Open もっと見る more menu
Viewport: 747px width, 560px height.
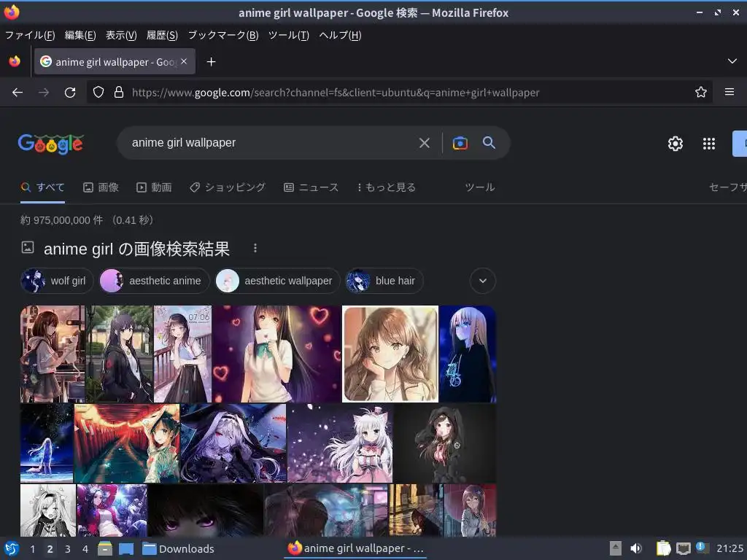387,187
